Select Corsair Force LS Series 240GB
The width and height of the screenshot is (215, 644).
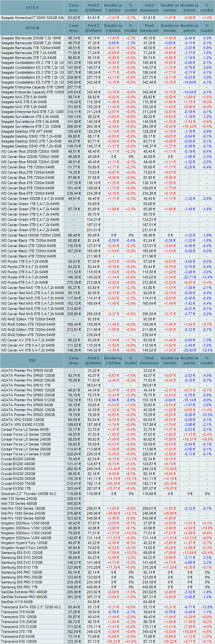[26, 439]
